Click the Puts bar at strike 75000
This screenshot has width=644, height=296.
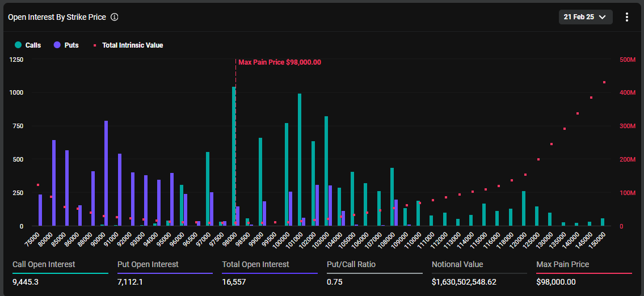point(40,210)
